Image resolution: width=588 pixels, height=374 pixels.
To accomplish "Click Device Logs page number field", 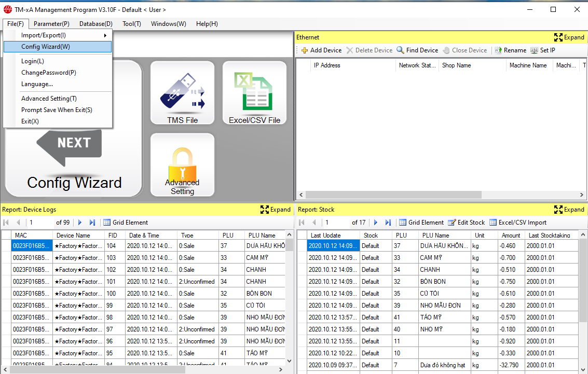I will pos(40,223).
